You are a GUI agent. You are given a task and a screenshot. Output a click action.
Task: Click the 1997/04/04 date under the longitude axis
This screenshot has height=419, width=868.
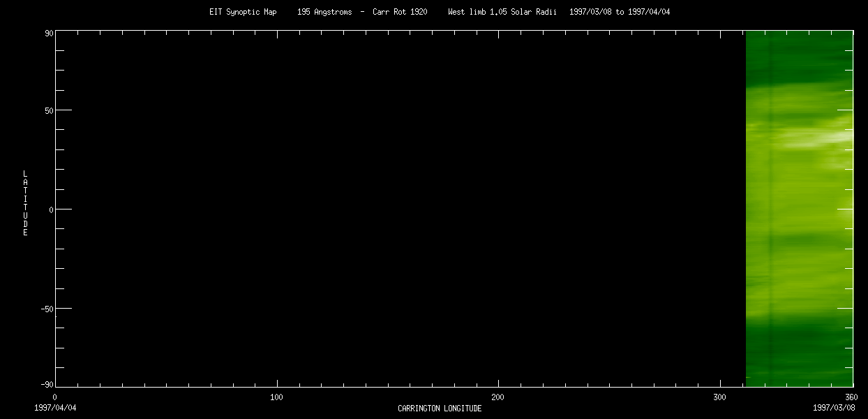(x=55, y=407)
